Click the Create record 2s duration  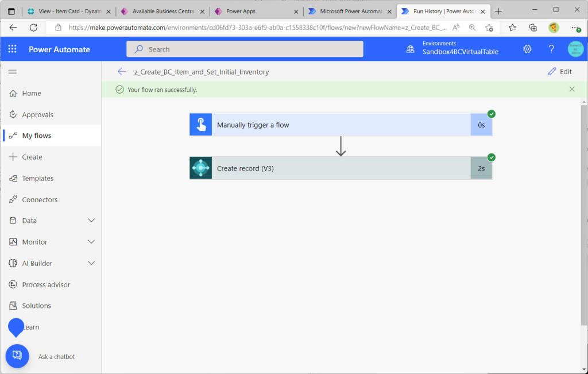pos(482,168)
